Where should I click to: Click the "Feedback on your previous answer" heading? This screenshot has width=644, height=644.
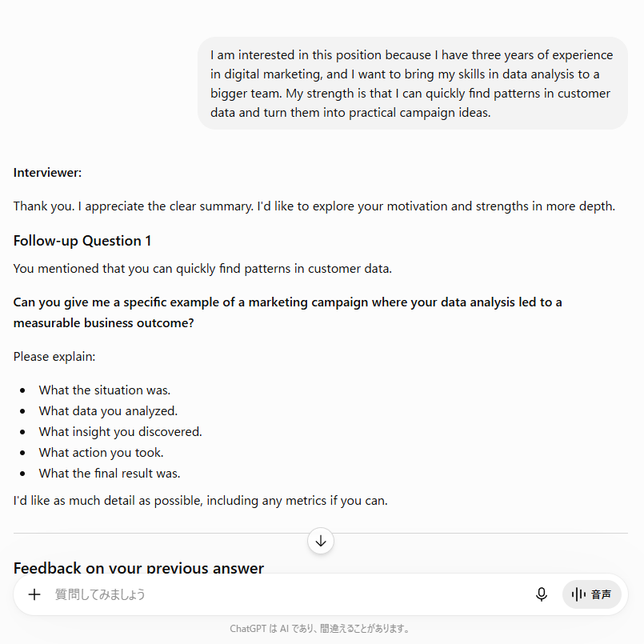pos(138,568)
